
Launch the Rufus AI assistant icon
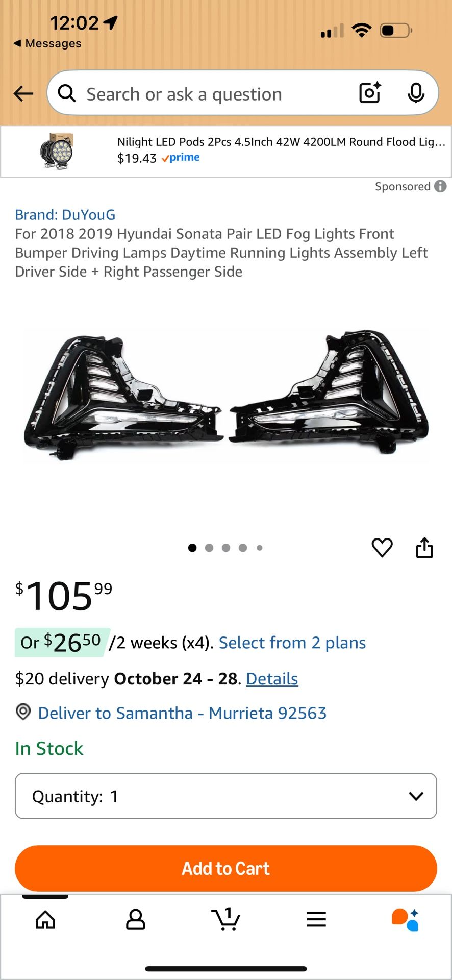406,919
